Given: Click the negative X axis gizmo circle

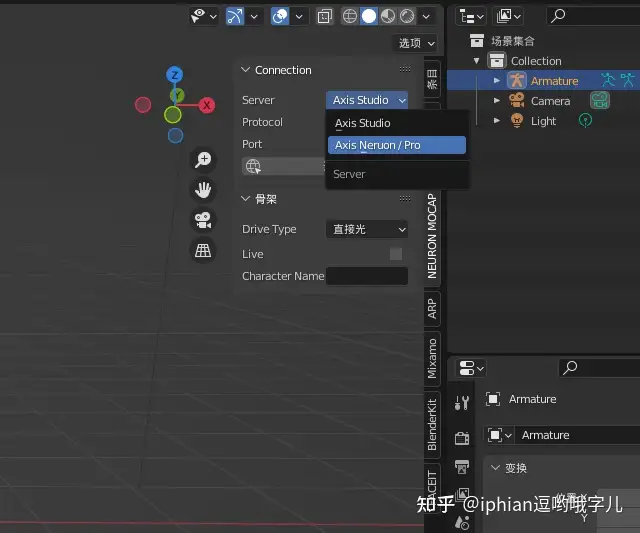Looking at the screenshot, I should [x=143, y=105].
